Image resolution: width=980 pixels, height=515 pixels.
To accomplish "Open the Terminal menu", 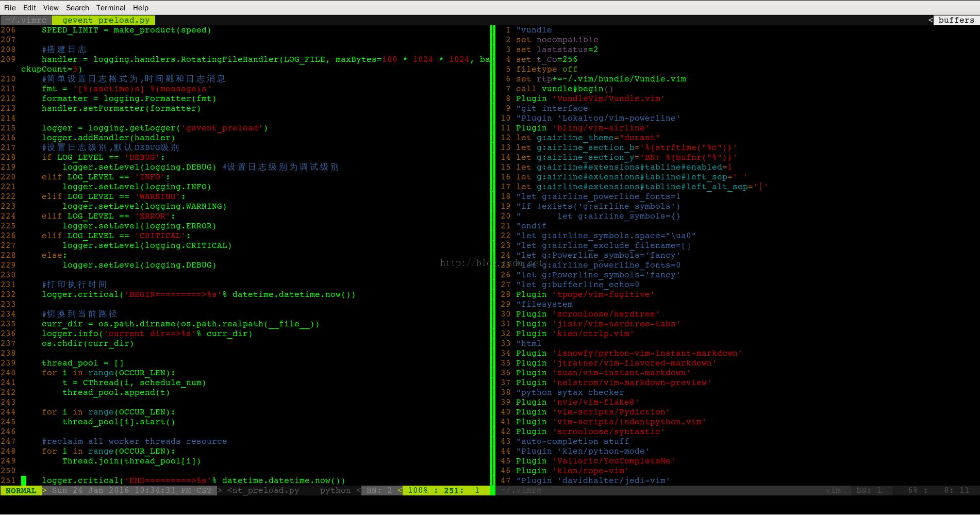I will click(x=111, y=8).
